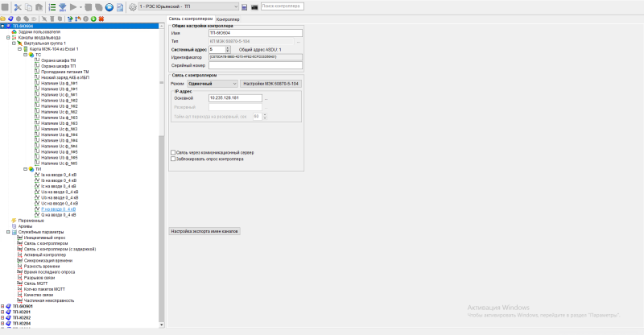The image size is (644, 335).
Task: Collapse the ТС tree branch
Action: click(x=26, y=55)
